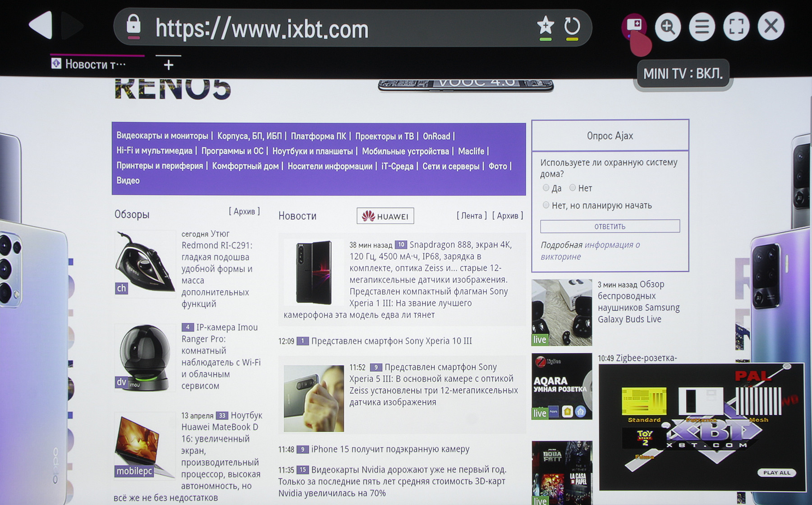This screenshot has width=812, height=505.
Task: Open Видеокарты и мониторы section
Action: [x=162, y=136]
